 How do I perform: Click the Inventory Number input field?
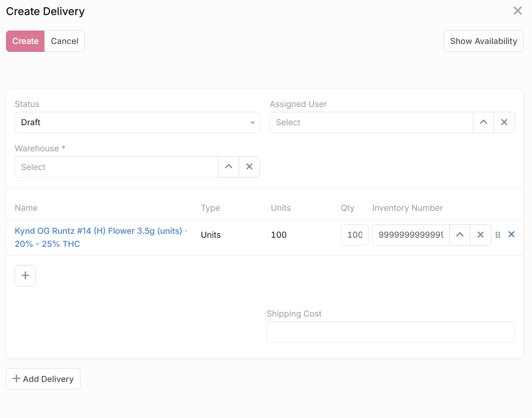pos(410,235)
